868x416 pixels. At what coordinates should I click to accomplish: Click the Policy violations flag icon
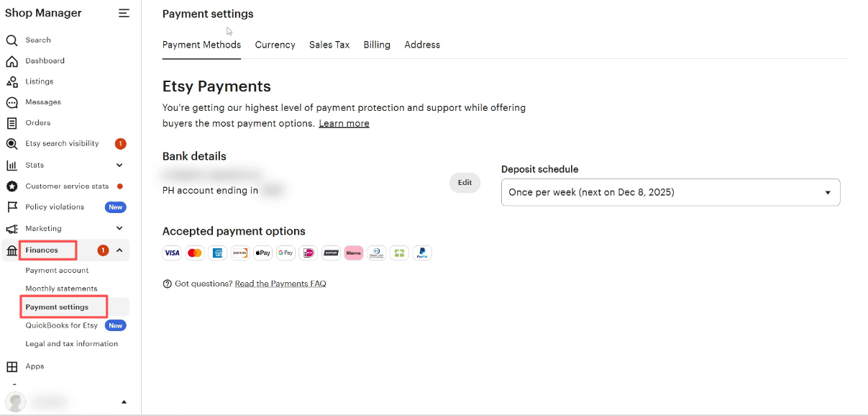click(12, 207)
